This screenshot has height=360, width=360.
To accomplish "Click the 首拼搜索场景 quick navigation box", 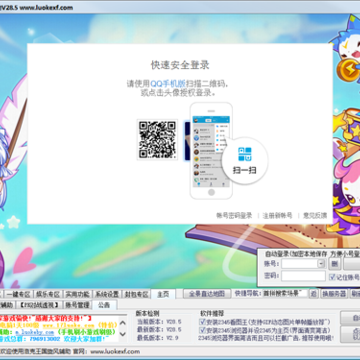I will coord(285,294).
